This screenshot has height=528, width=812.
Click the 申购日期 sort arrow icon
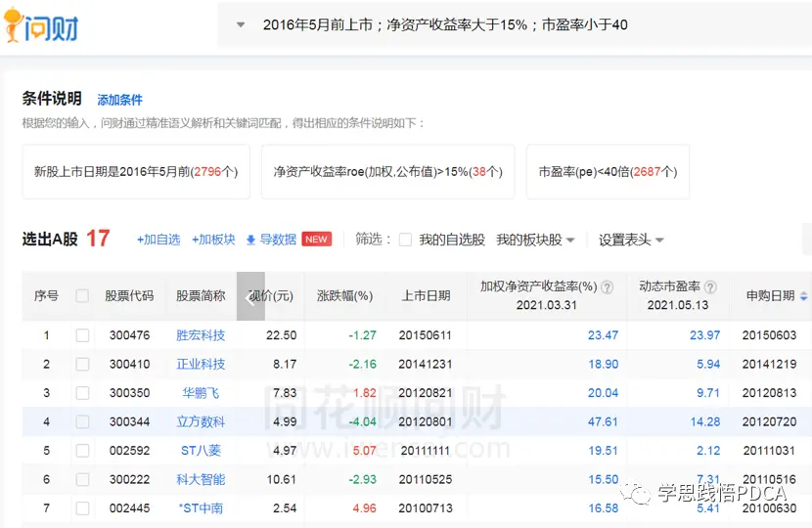(x=804, y=296)
